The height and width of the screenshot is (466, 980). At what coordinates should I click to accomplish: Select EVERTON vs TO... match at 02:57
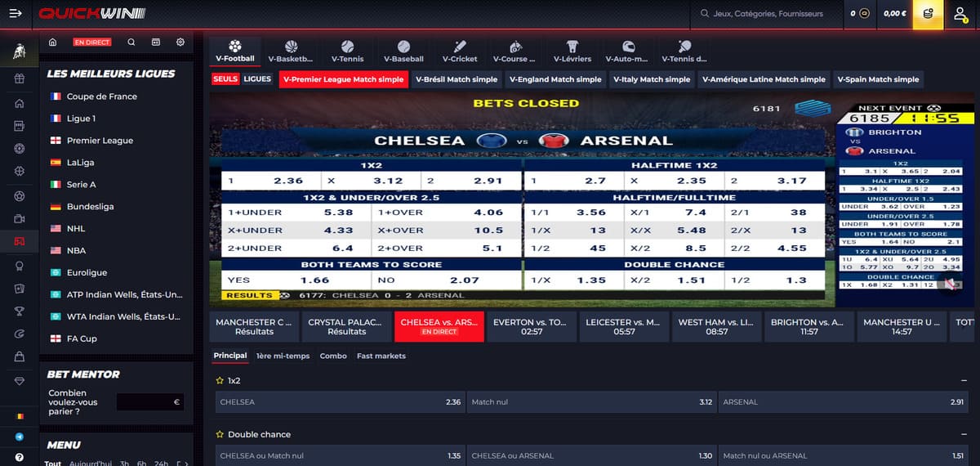pos(531,326)
